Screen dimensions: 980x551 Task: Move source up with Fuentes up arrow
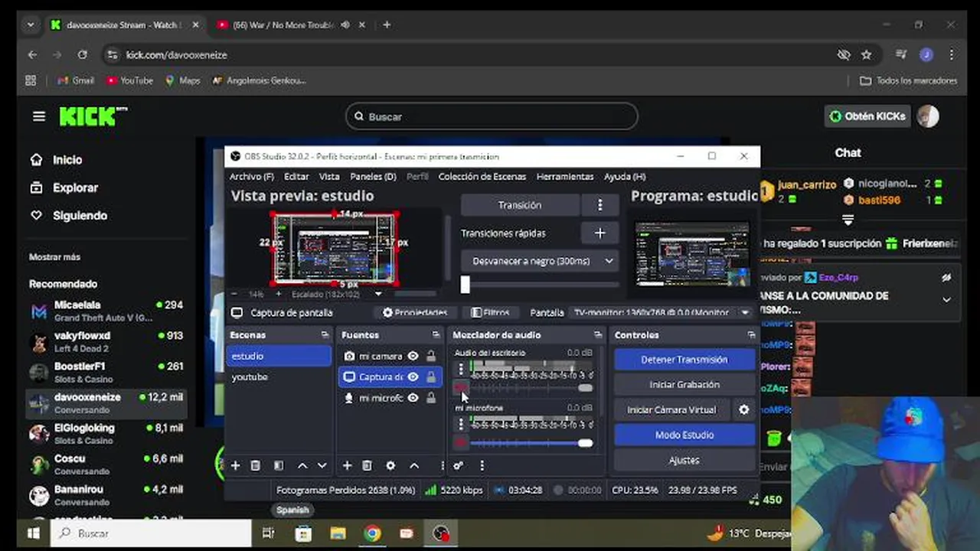[414, 465]
